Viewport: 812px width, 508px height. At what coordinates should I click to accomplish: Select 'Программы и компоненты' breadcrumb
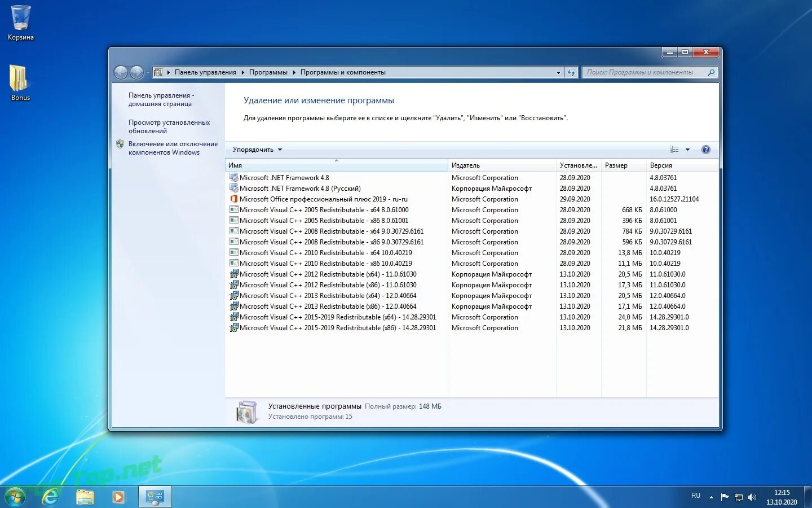tap(343, 72)
